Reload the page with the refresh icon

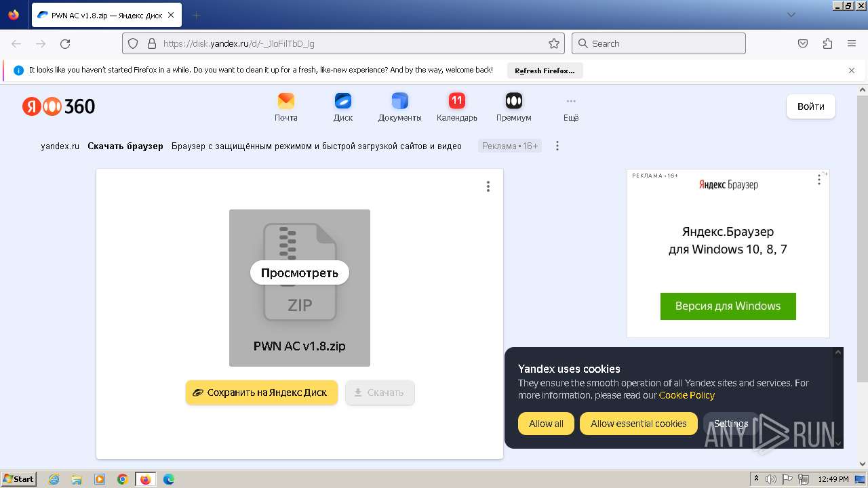coord(65,43)
